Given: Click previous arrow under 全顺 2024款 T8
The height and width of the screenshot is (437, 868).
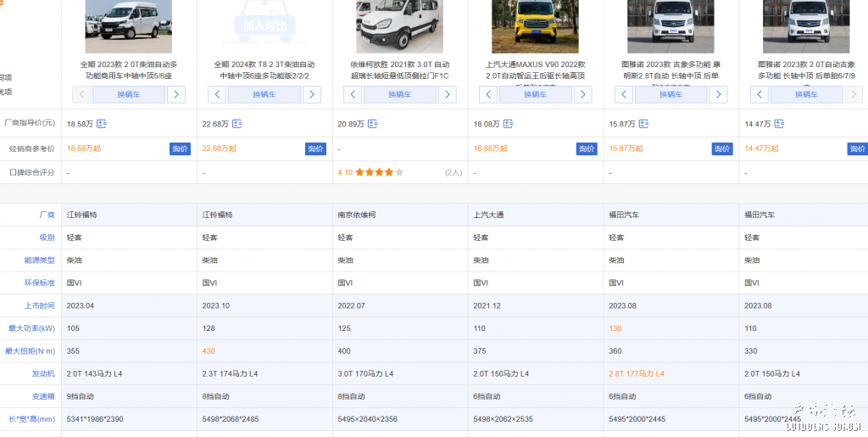Looking at the screenshot, I should (217, 95).
